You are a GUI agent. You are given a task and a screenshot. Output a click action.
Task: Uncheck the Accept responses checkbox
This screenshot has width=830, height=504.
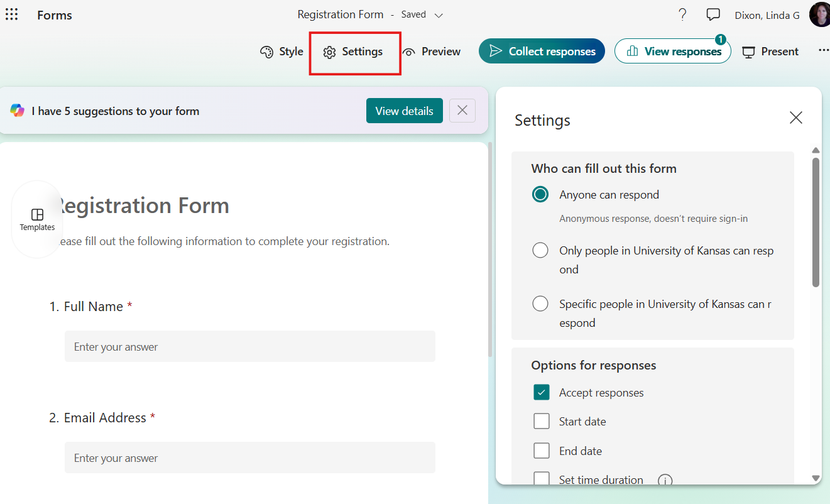coord(542,393)
